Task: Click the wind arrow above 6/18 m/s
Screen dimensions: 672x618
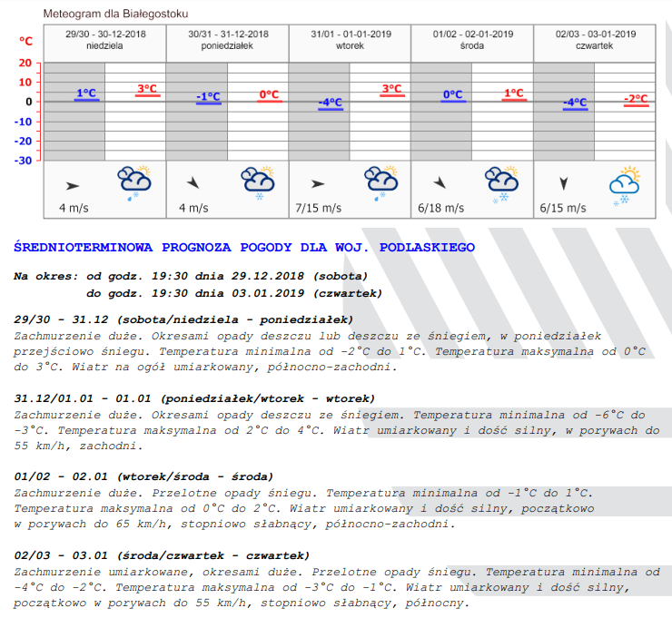Action: [x=440, y=182]
